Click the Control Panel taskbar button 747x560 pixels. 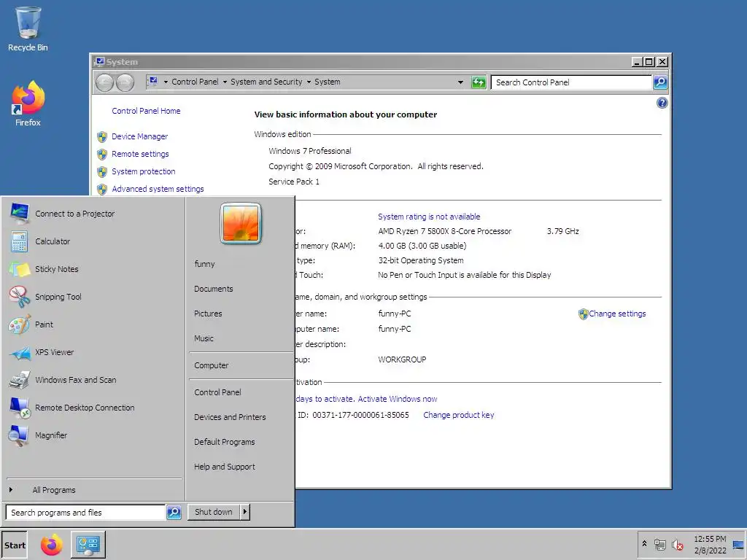click(x=88, y=545)
